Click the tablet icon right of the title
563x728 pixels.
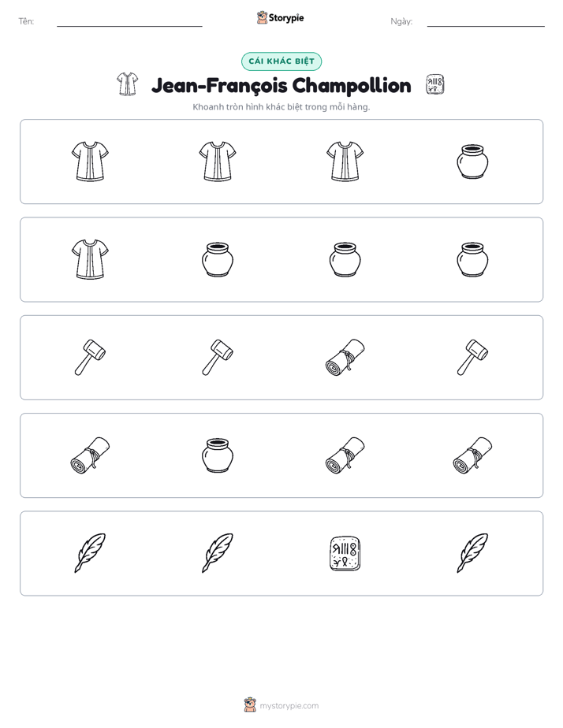[x=435, y=84]
